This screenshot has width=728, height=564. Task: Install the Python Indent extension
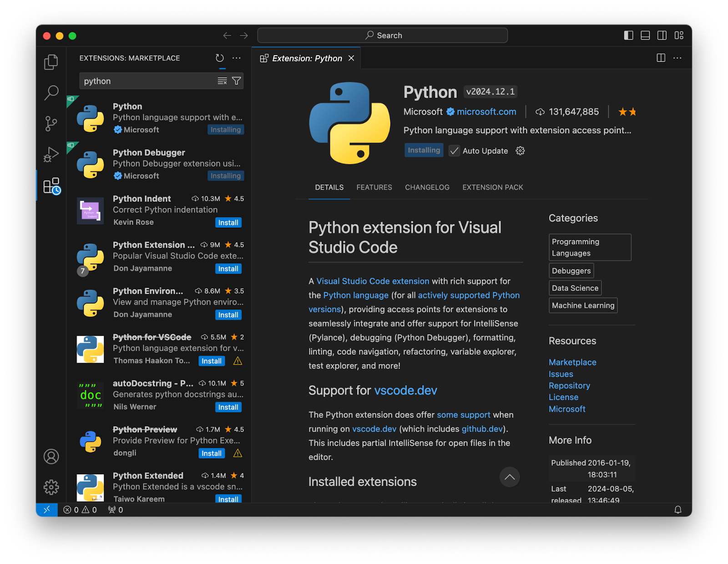[228, 223]
